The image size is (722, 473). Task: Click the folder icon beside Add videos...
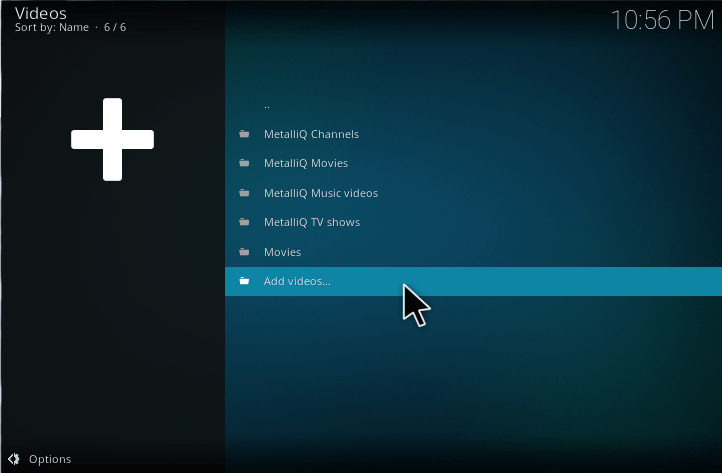pos(244,281)
